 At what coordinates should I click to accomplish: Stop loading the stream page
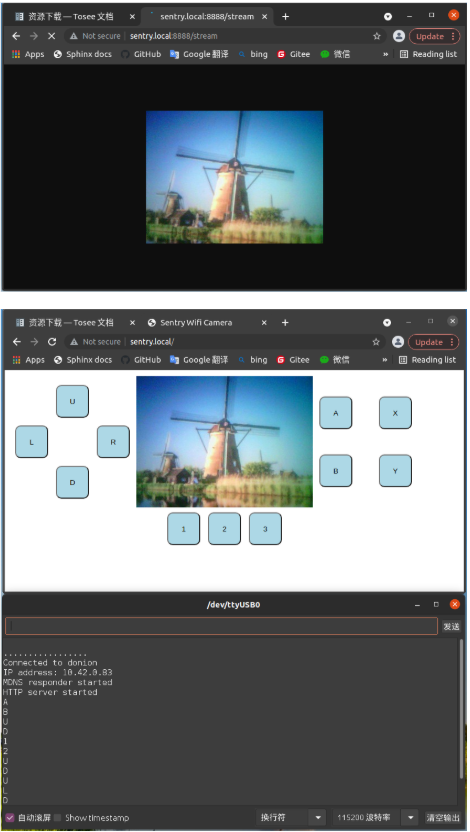click(x=51, y=36)
